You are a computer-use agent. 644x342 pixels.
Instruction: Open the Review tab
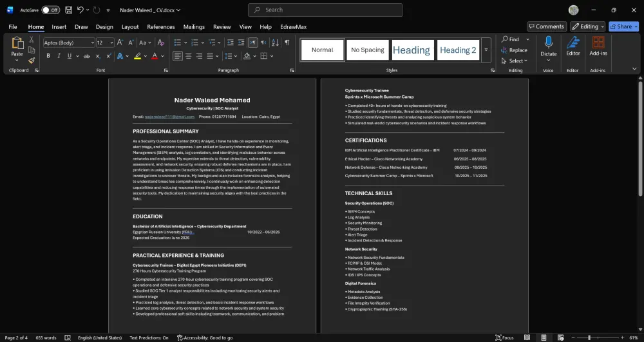point(222,26)
